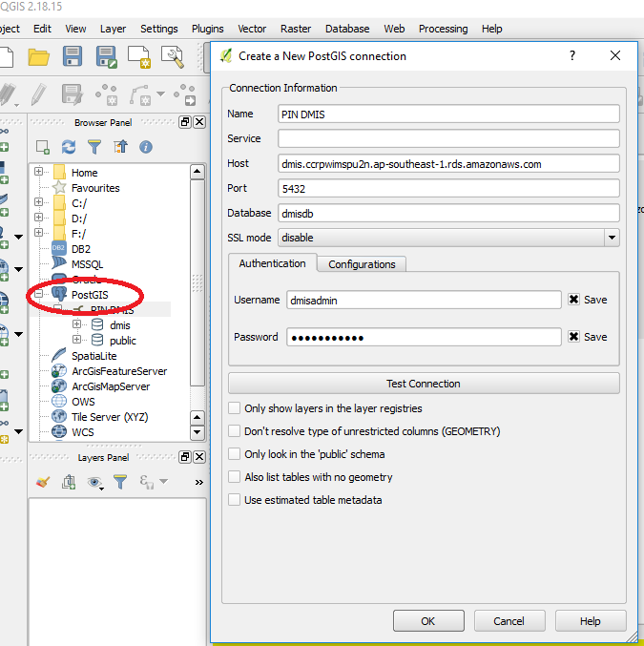Open New Print Composer icon

pyautogui.click(x=139, y=57)
